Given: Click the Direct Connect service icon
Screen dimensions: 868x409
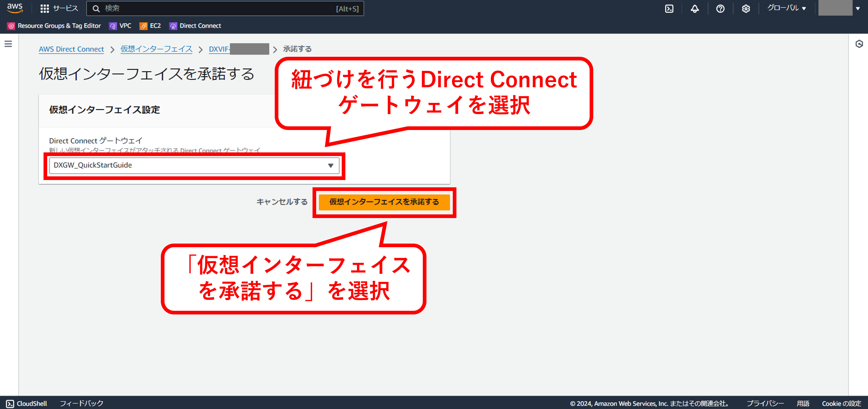Looking at the screenshot, I should 173,26.
